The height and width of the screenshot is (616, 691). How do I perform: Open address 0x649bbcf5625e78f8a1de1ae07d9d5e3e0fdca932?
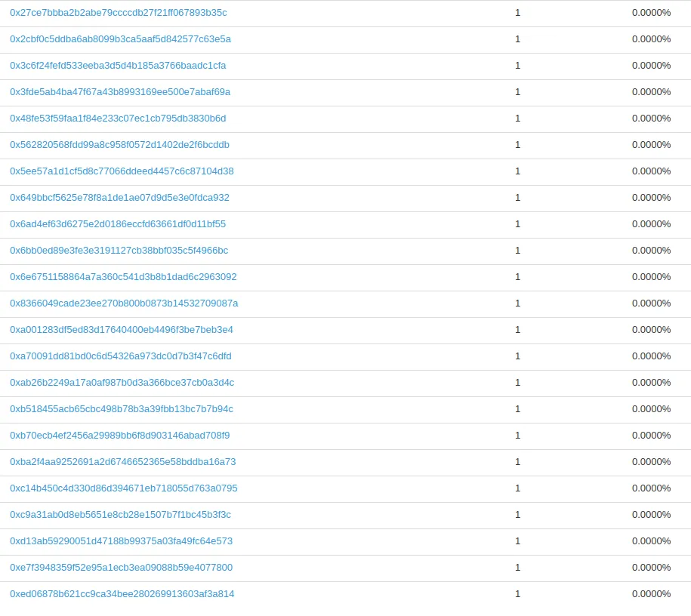(119, 198)
